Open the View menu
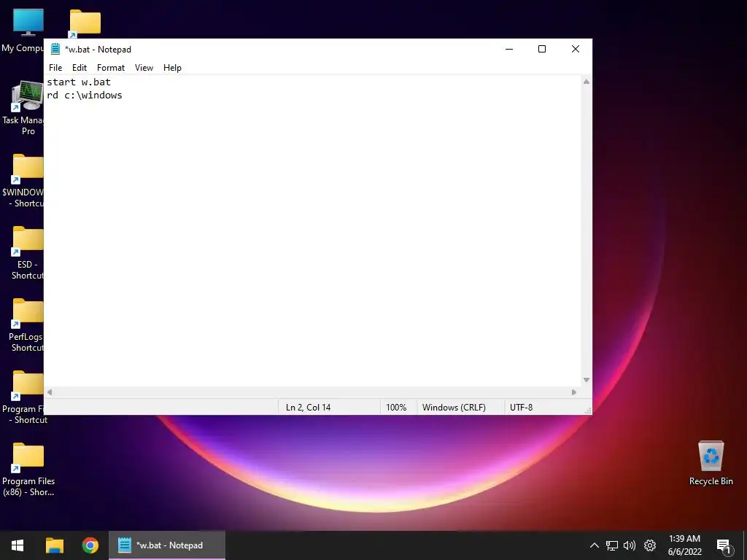 [x=144, y=68]
